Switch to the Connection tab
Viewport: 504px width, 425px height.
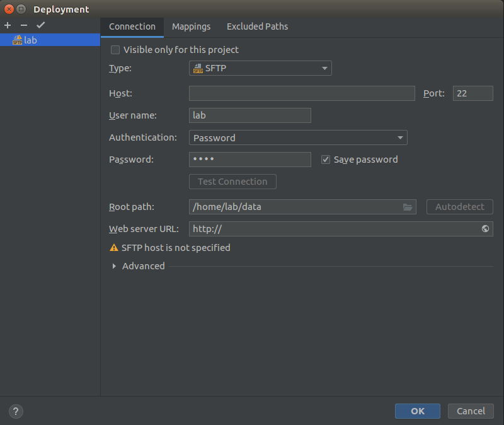(x=132, y=26)
